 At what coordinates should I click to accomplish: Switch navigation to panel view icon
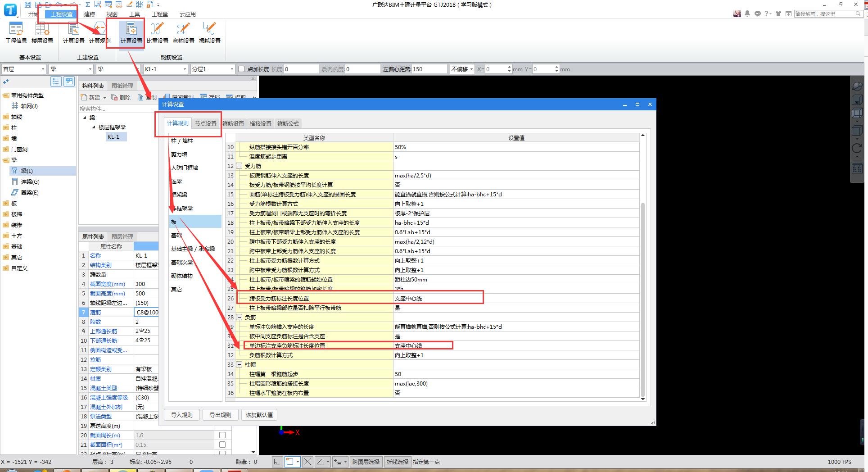tap(69, 82)
